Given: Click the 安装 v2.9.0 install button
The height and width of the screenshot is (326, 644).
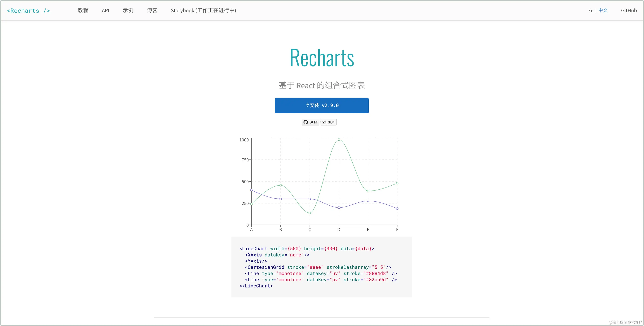Looking at the screenshot, I should (322, 106).
